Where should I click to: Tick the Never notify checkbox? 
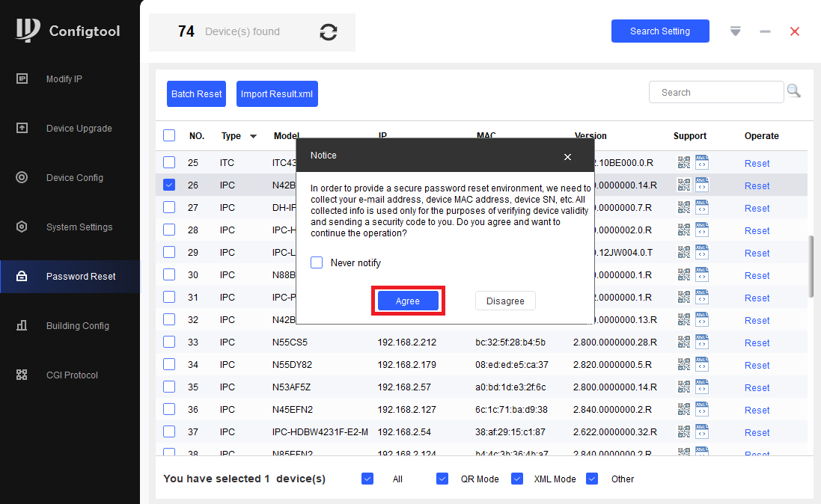pyautogui.click(x=317, y=262)
